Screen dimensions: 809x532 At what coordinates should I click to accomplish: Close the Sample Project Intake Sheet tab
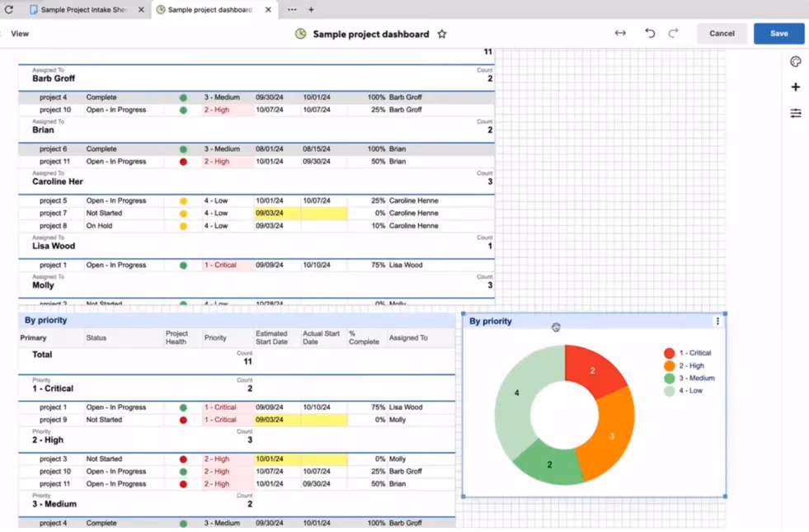(141, 9)
